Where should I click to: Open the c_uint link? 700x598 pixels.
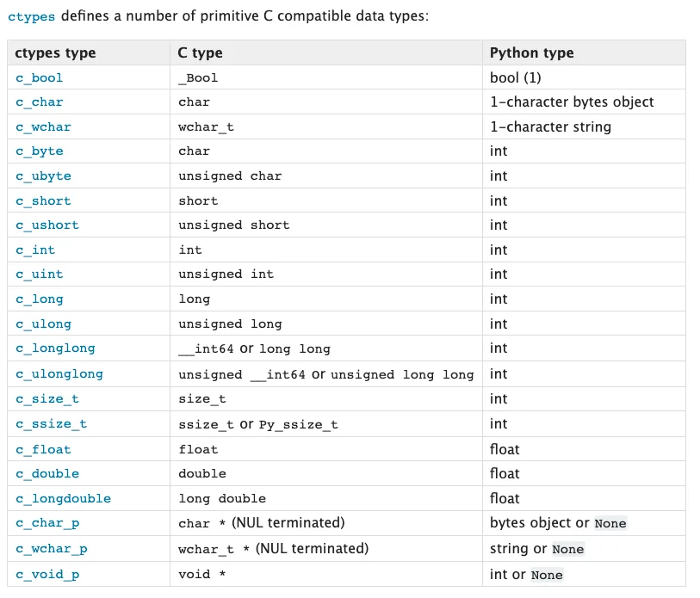point(40,274)
